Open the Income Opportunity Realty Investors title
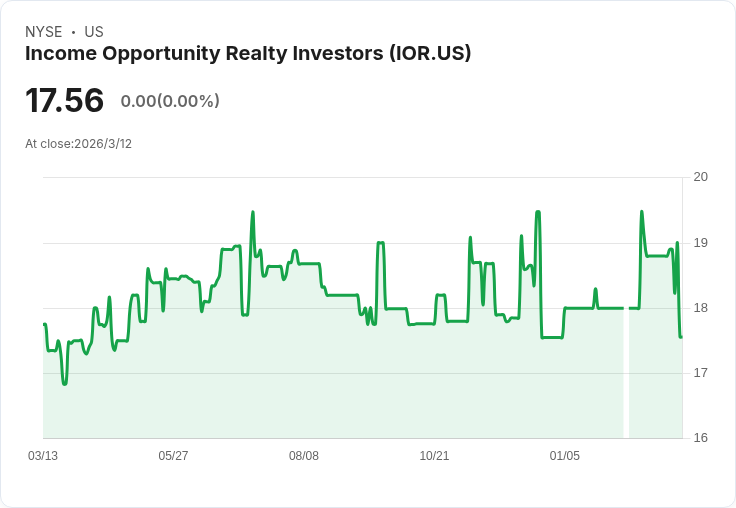736x508 pixels. coord(248,54)
